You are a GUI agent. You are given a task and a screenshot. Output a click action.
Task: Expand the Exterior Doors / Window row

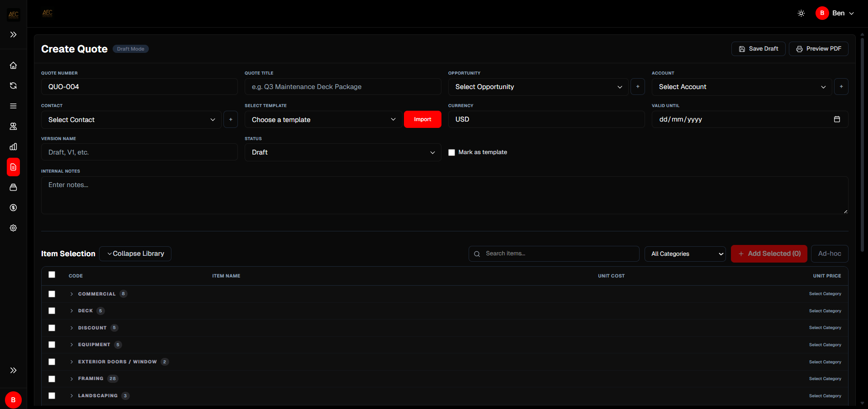pos(71,362)
